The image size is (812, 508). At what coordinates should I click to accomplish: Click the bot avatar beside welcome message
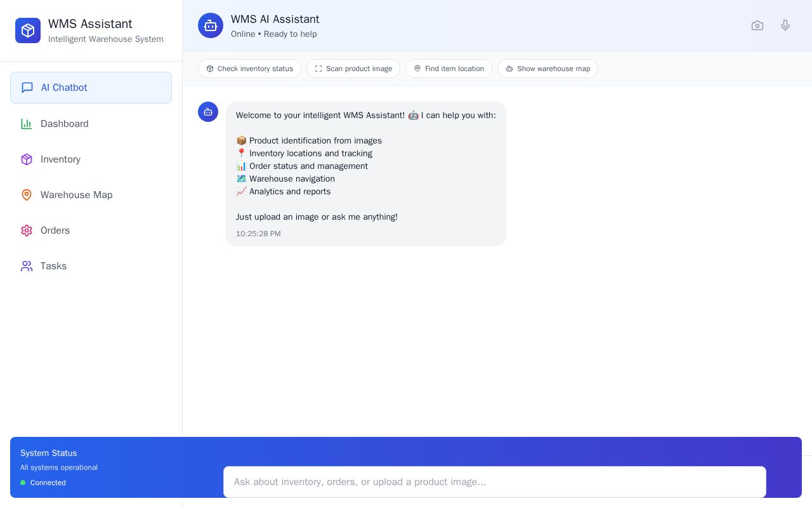(x=208, y=112)
